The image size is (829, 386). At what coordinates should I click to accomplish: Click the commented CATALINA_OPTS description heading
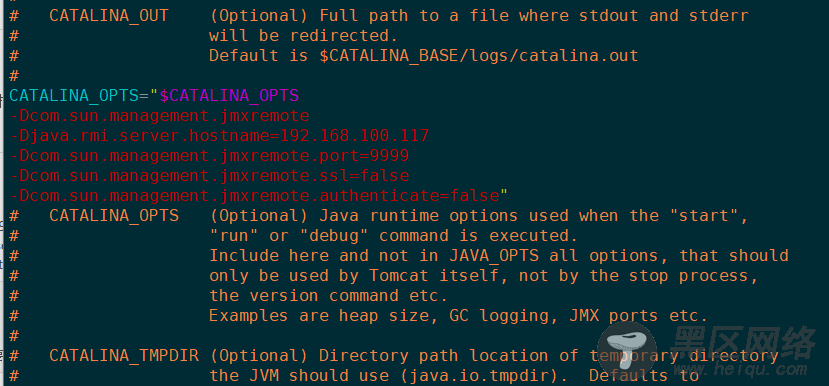pos(114,216)
